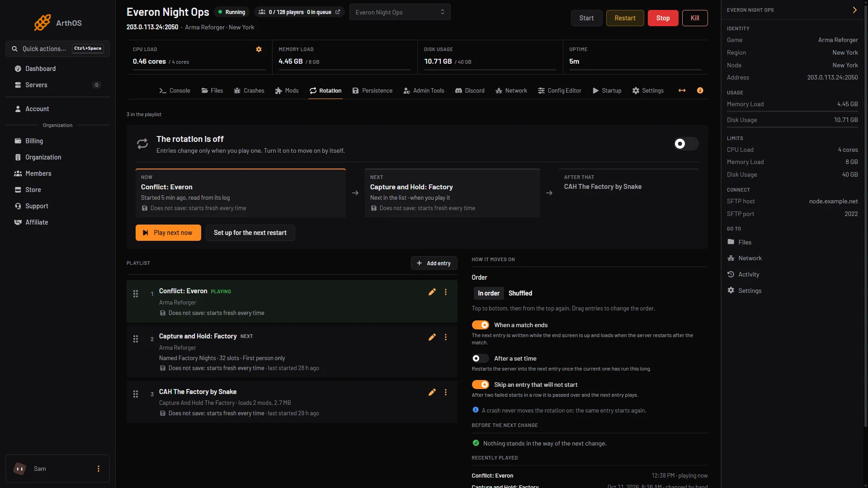Click the CPU load gear icon
This screenshot has width=868, height=488.
click(x=259, y=49)
